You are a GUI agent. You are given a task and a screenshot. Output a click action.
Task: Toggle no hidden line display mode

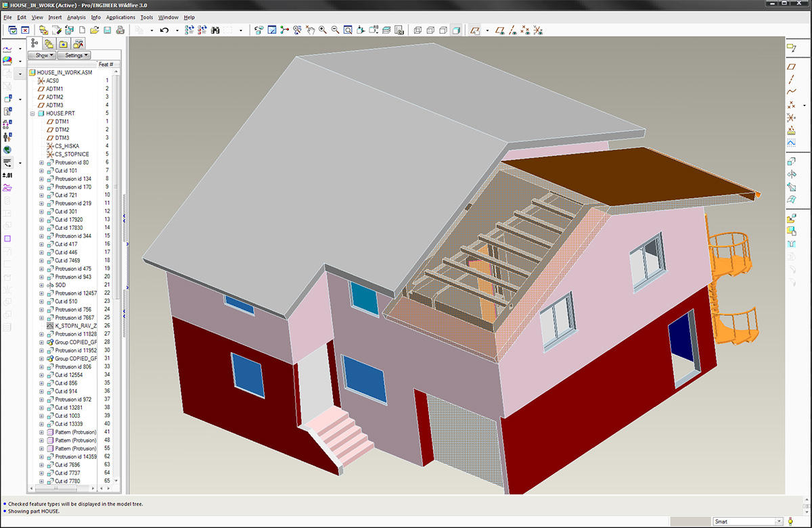tap(443, 30)
